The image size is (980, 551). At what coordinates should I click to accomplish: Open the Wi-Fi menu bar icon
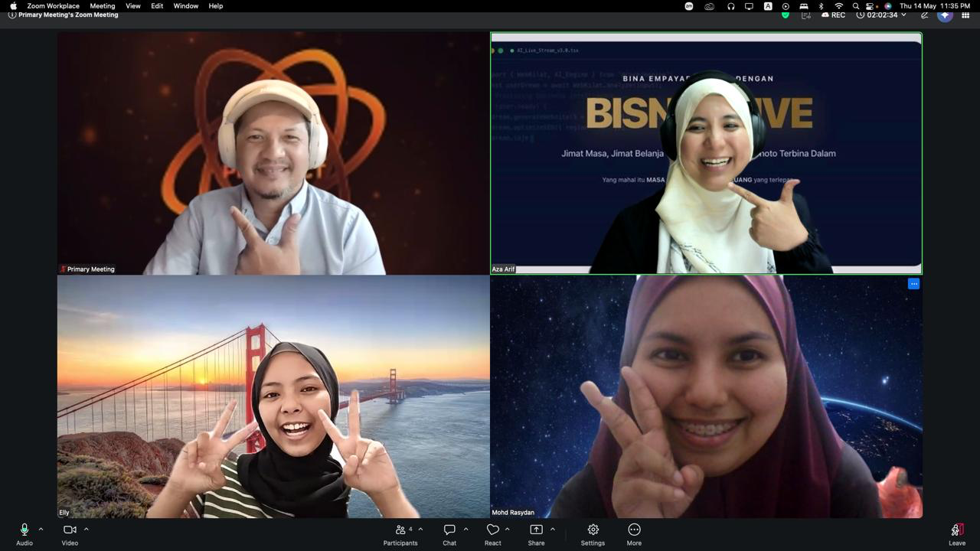pyautogui.click(x=839, y=5)
